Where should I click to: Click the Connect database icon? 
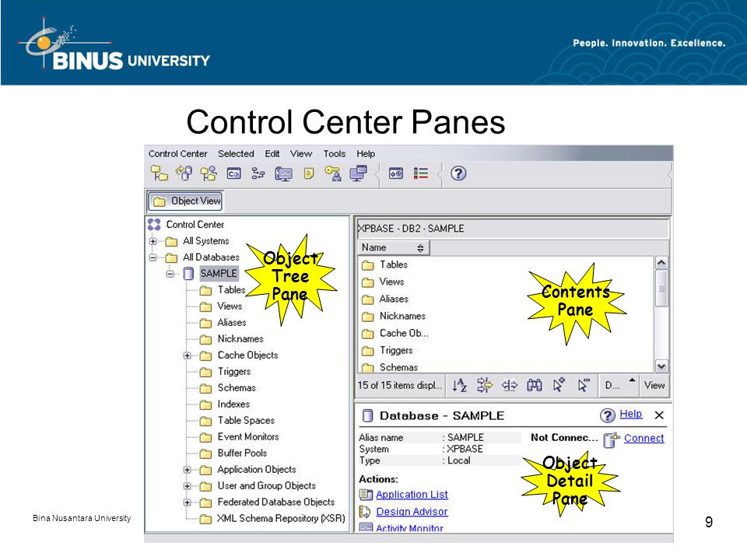[612, 439]
